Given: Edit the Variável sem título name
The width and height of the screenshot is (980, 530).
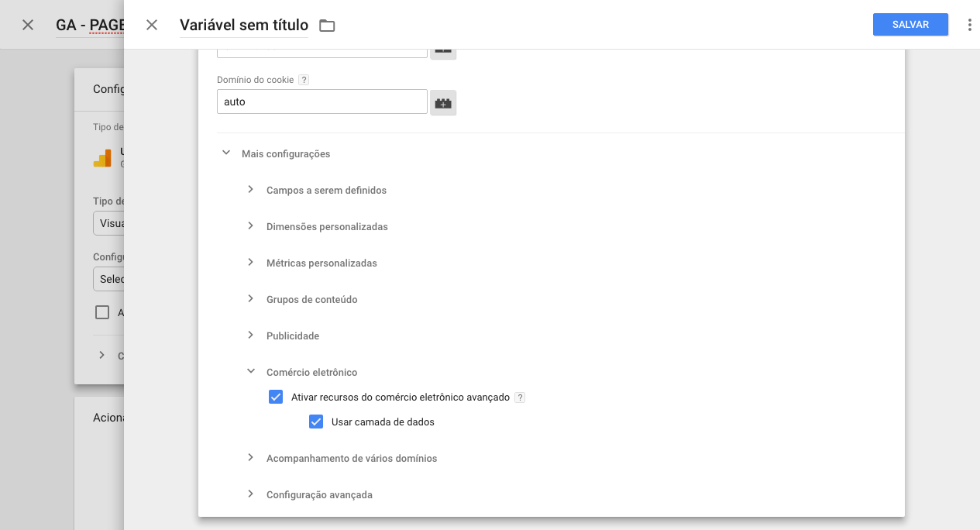Looking at the screenshot, I should 243,26.
